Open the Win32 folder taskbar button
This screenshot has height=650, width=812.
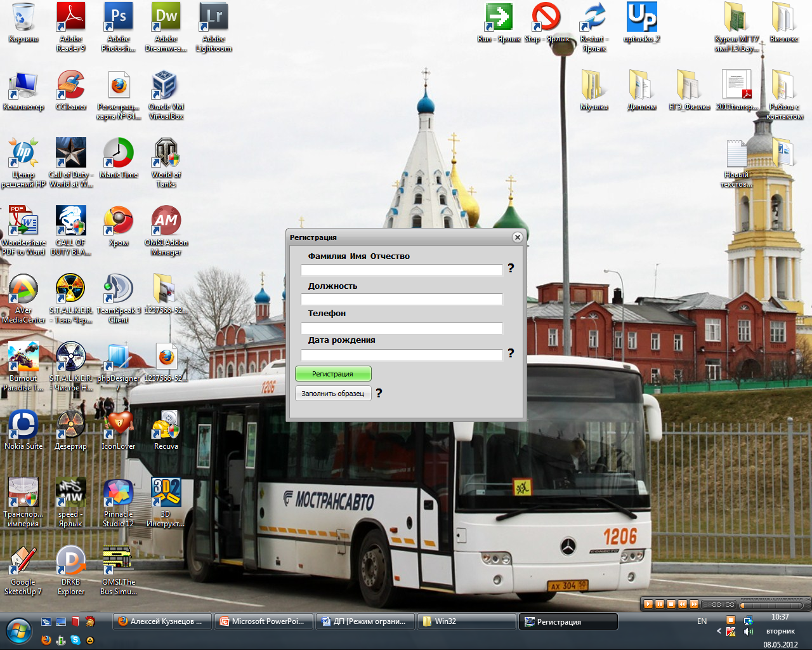(467, 621)
